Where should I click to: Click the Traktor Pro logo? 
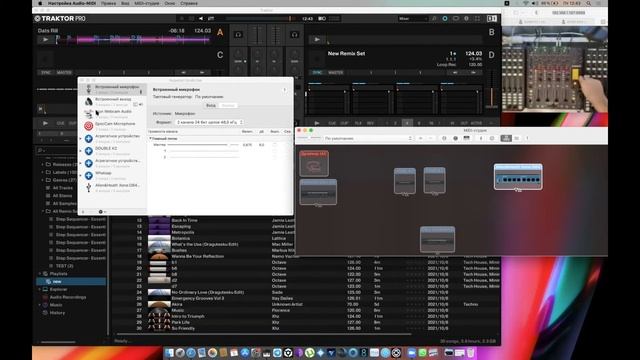coord(60,18)
